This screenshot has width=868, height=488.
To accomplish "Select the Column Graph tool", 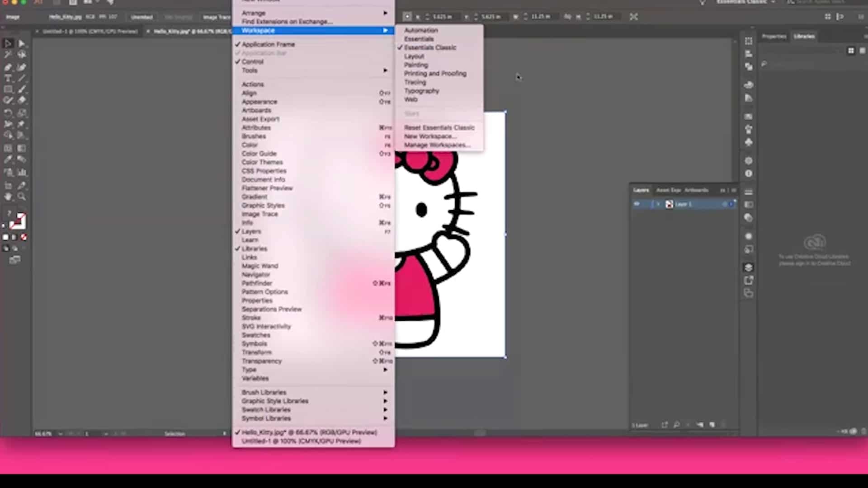I will click(21, 172).
